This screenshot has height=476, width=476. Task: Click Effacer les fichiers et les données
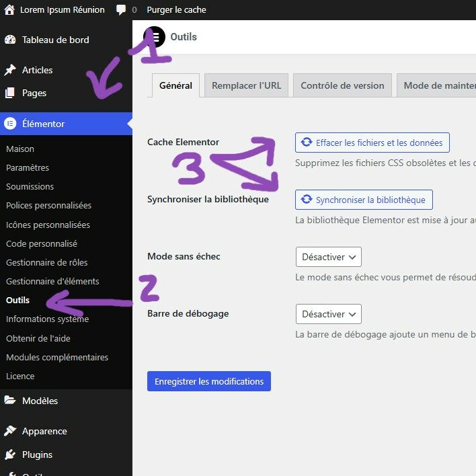[x=372, y=143]
